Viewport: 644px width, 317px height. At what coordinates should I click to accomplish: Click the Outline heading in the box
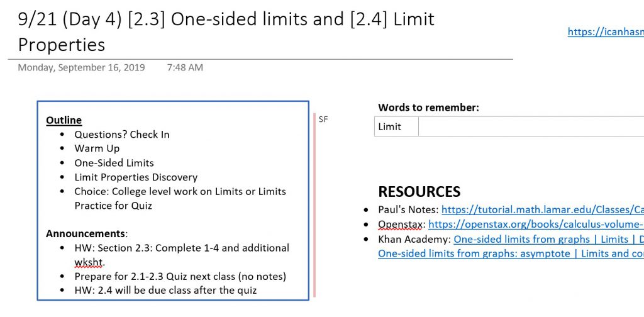point(64,120)
